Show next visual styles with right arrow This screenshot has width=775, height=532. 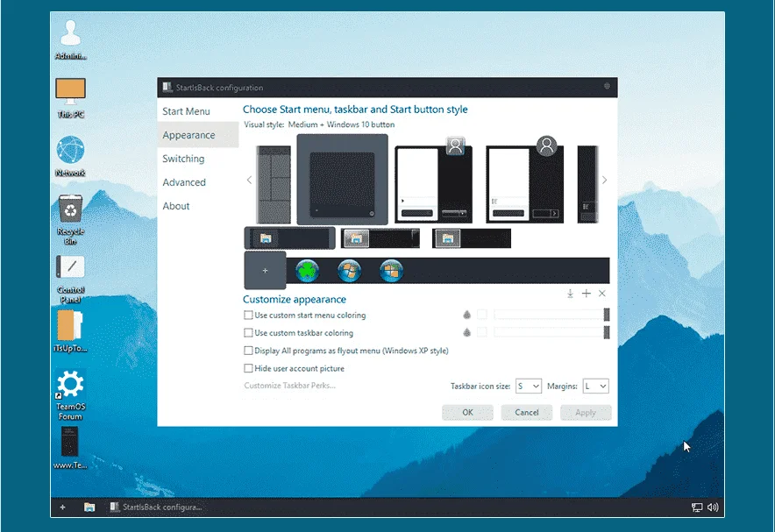click(604, 180)
